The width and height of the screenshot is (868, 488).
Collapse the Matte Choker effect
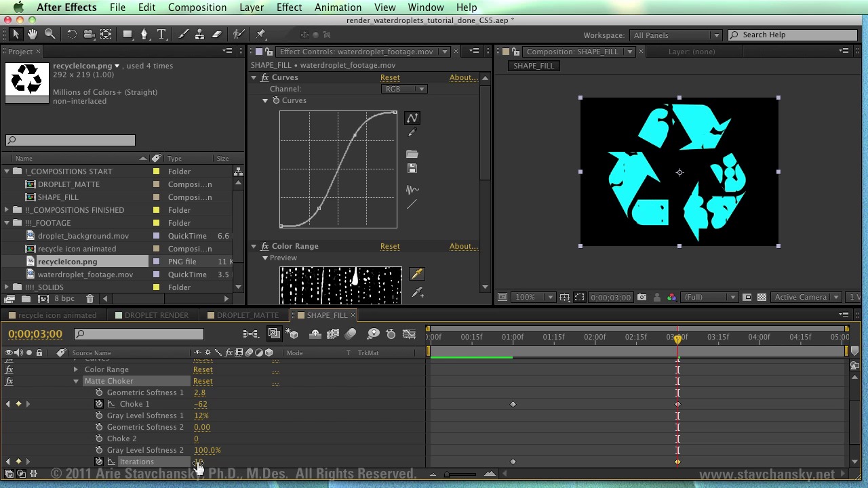76,381
